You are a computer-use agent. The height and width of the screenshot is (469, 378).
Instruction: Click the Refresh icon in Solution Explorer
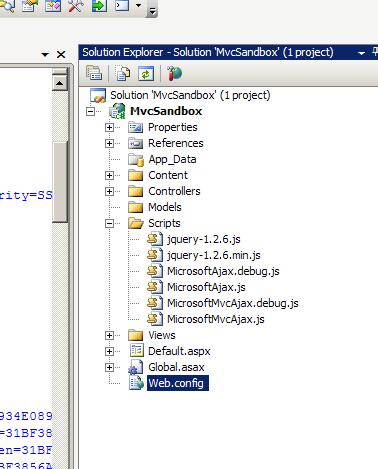[x=146, y=73]
